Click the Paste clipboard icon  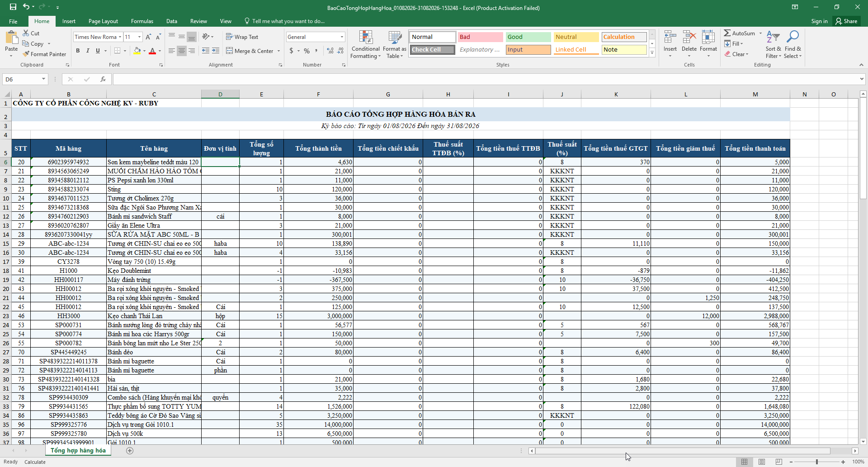point(11,38)
